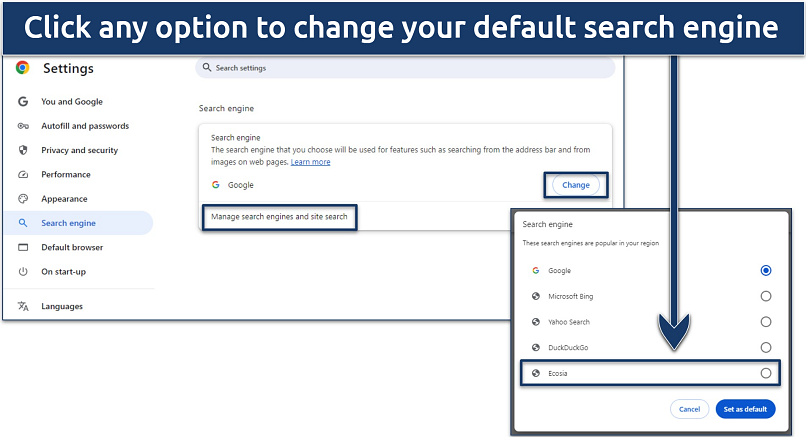Click the Default browser window icon

click(23, 247)
